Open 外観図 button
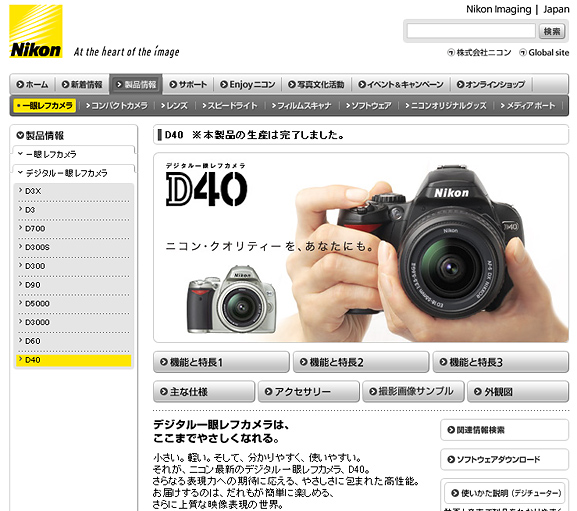Screen dimensions: 577x511 tap(518, 392)
